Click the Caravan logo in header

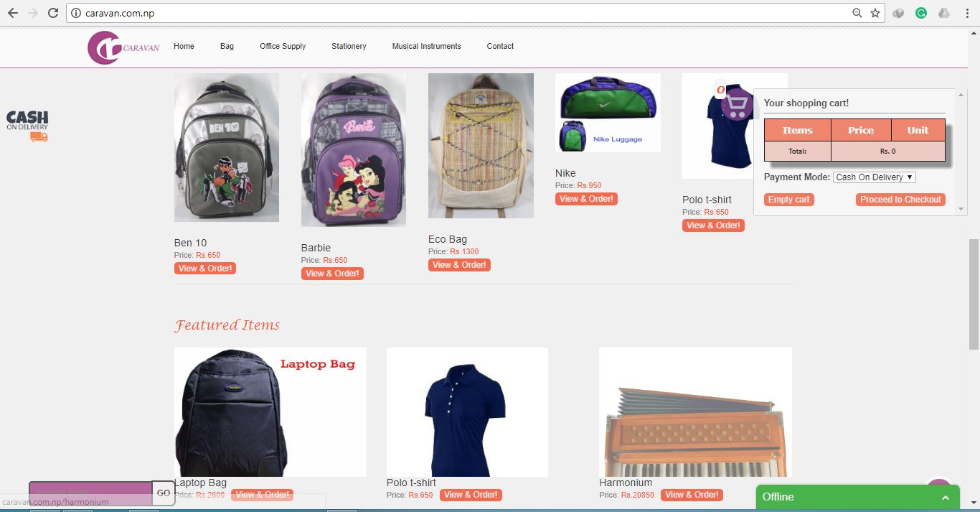point(123,47)
